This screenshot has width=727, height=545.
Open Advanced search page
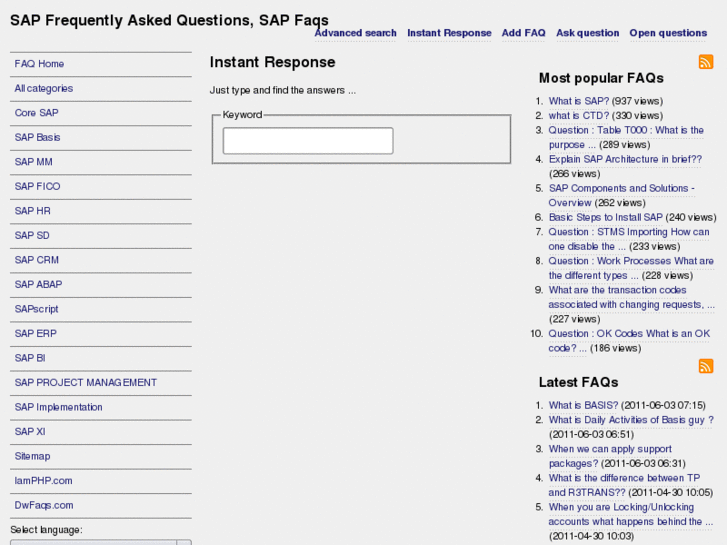[x=355, y=33]
